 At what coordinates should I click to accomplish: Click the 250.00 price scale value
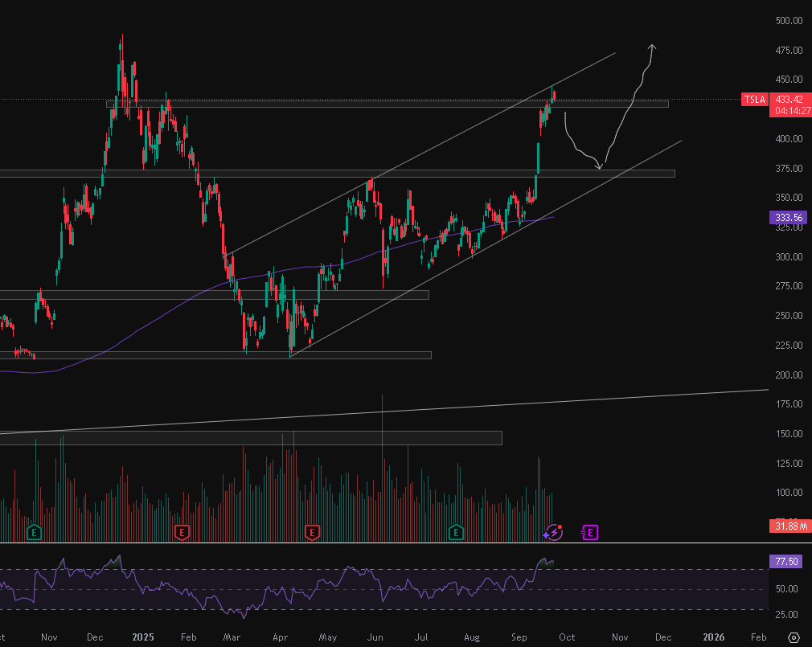tap(789, 315)
